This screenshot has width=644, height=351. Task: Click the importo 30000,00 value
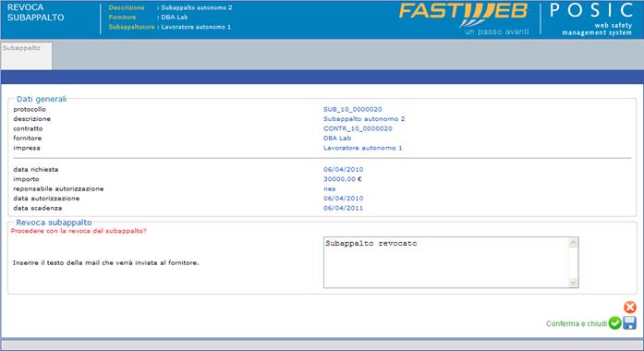coord(343,179)
